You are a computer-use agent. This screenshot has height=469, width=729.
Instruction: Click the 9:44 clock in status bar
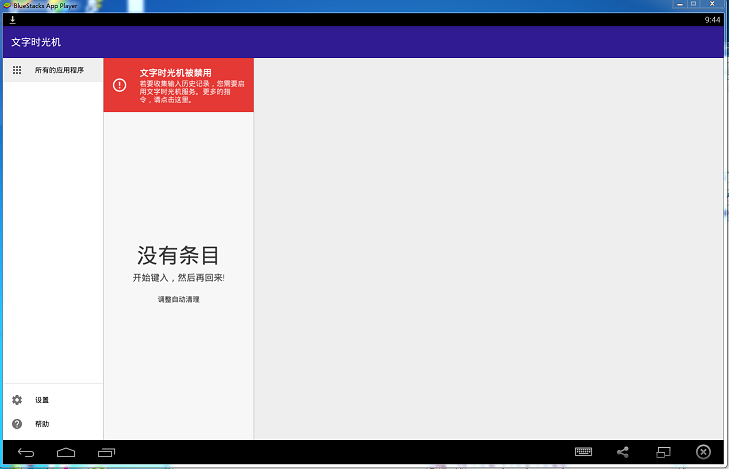(x=712, y=20)
